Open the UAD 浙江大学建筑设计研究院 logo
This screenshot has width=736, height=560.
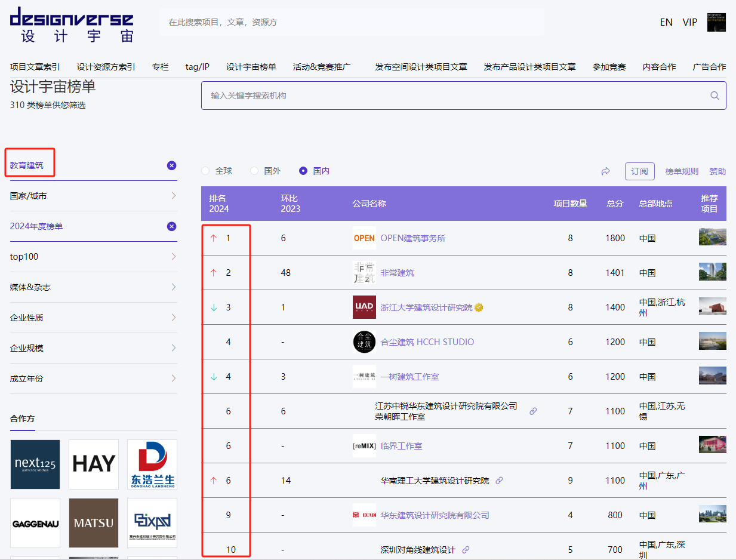pyautogui.click(x=364, y=307)
